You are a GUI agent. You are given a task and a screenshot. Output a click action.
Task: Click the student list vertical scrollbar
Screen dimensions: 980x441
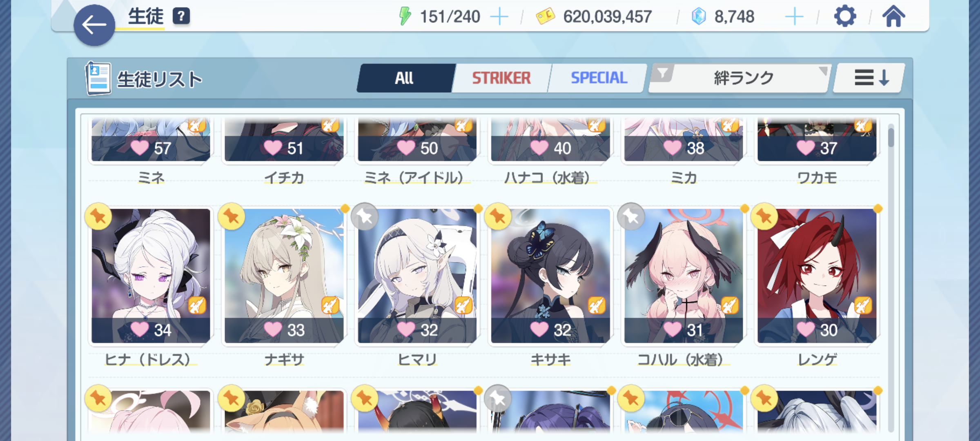tap(891, 278)
